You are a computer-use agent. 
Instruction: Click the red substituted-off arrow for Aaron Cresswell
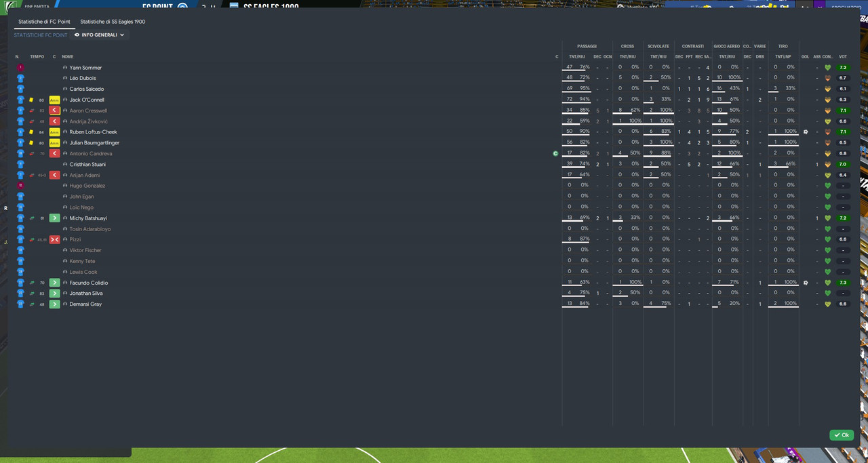(54, 110)
